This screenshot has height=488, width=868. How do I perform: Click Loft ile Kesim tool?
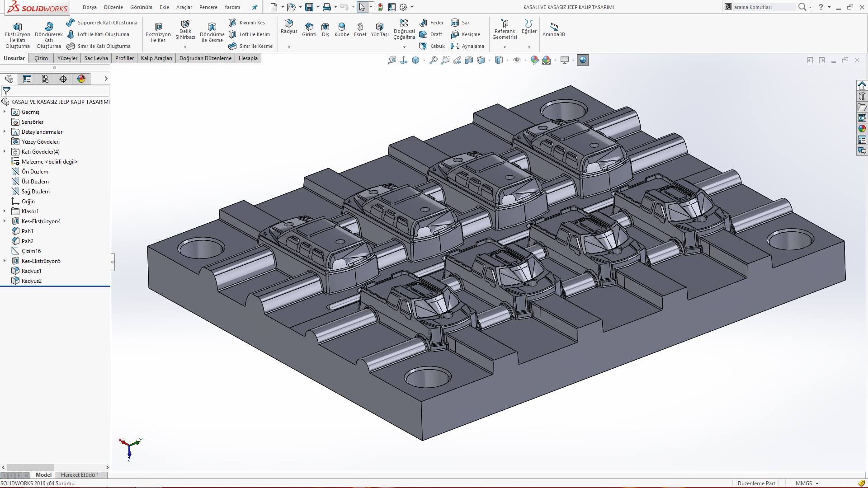(x=249, y=34)
